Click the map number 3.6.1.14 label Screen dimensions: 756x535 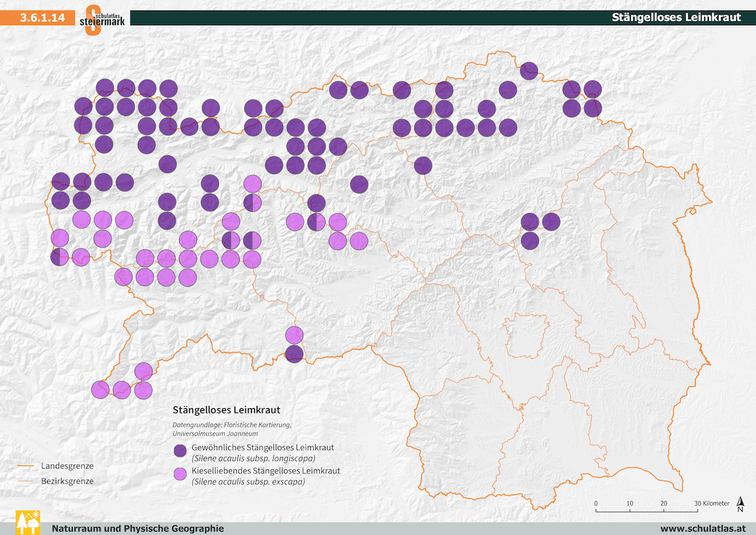[42, 18]
